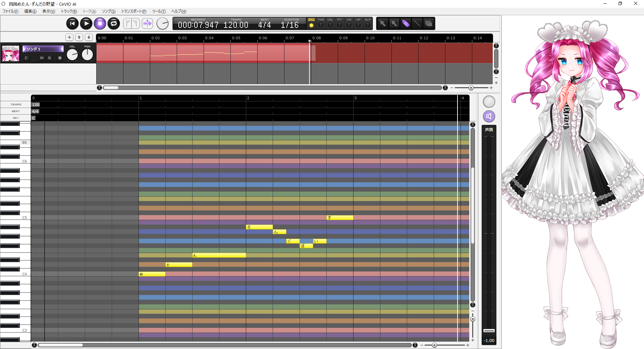Click the freeze snowflake icon on ソング 1

click(60, 58)
